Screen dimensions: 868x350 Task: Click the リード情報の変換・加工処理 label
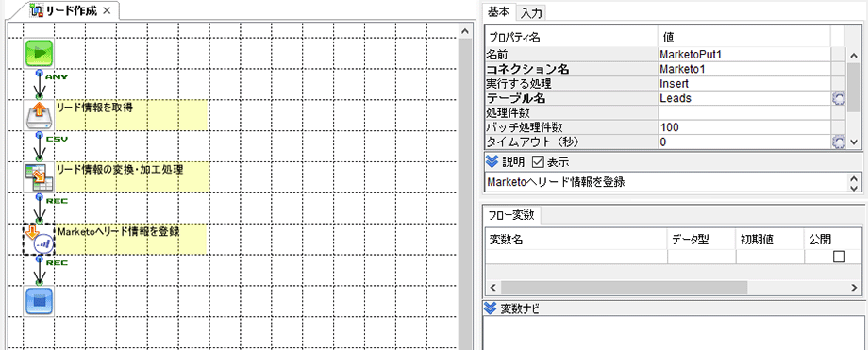(120, 170)
